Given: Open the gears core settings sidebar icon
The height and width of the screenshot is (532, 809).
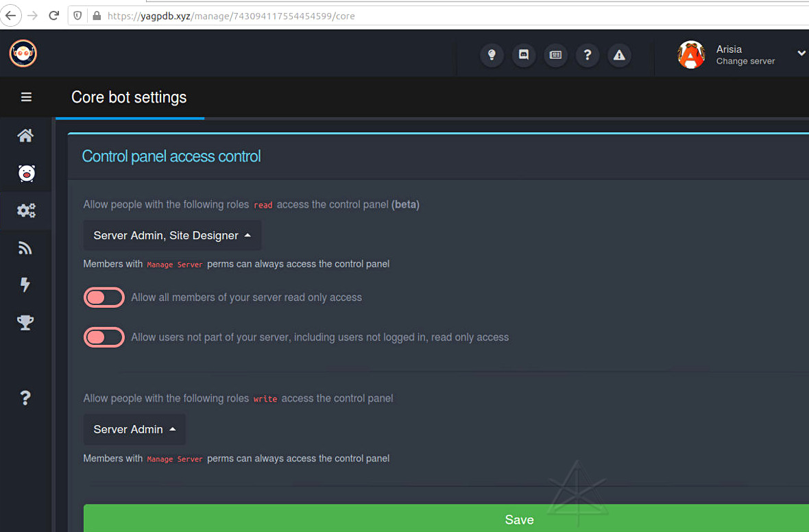Looking at the screenshot, I should click(26, 210).
